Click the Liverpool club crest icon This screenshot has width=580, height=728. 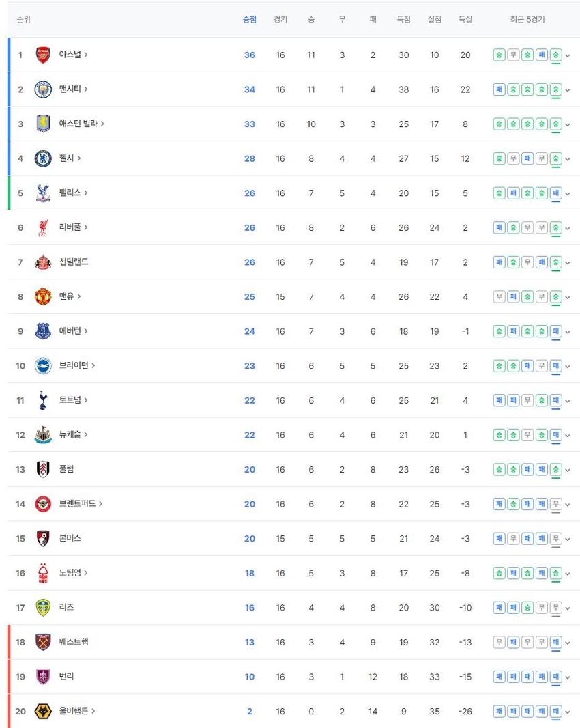tap(43, 227)
